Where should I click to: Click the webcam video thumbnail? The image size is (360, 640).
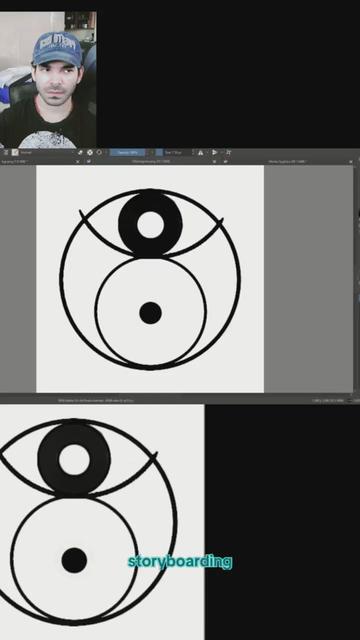(x=48, y=80)
